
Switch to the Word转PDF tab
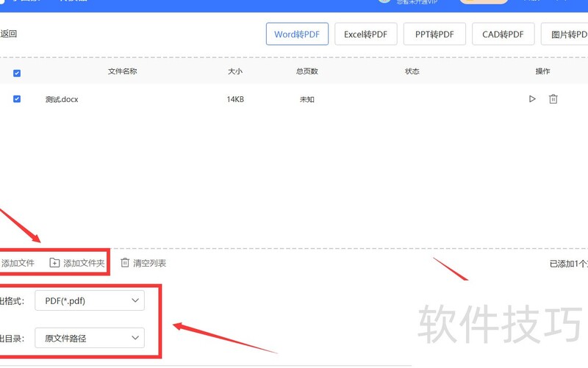point(297,35)
